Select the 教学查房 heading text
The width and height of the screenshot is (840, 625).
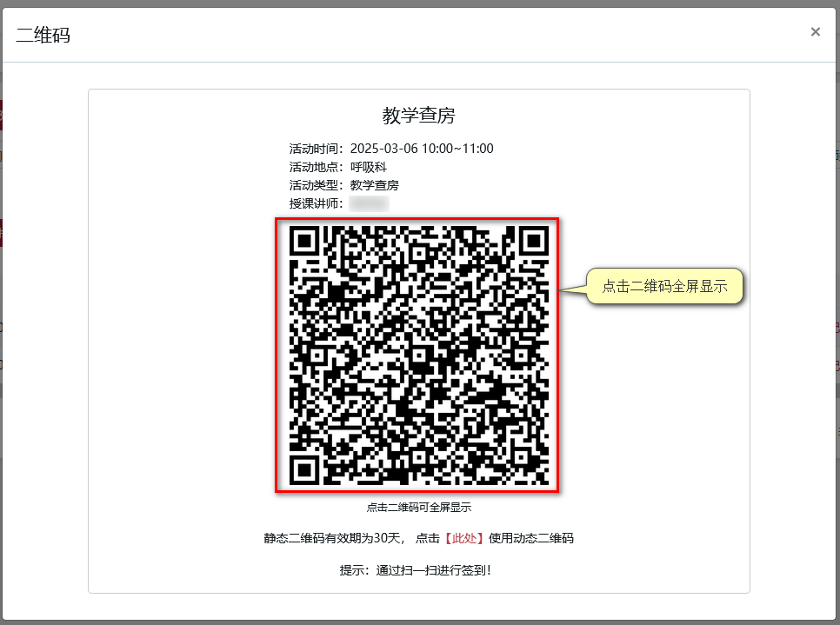[418, 115]
